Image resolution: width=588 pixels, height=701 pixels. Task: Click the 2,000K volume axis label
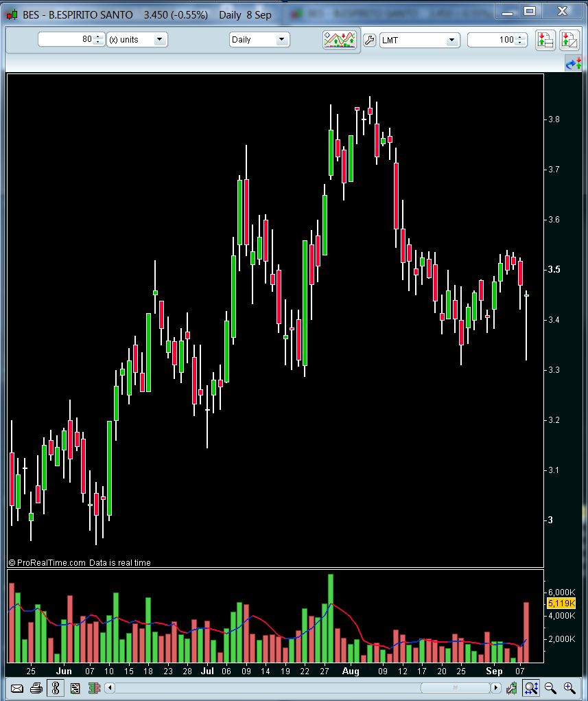(x=562, y=639)
